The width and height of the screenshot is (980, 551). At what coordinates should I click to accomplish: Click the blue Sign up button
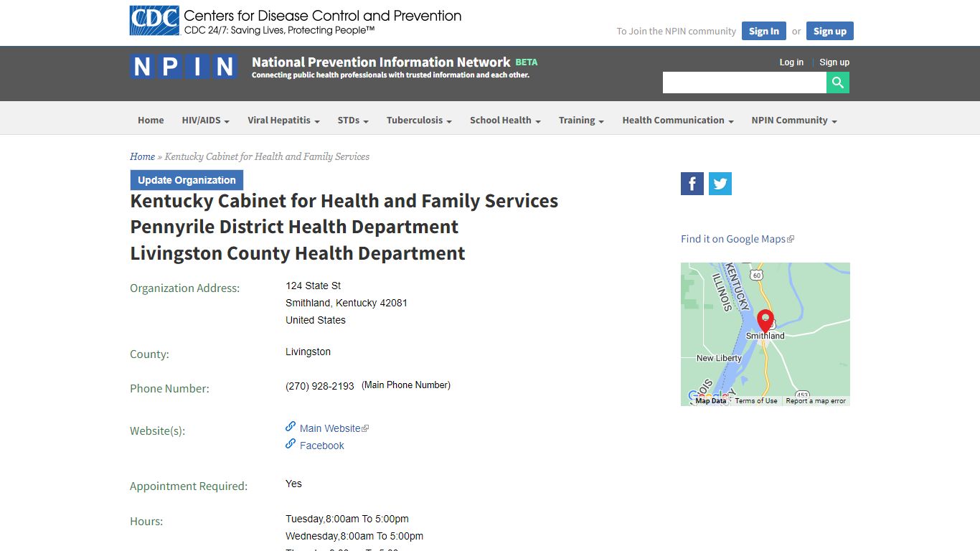830,31
